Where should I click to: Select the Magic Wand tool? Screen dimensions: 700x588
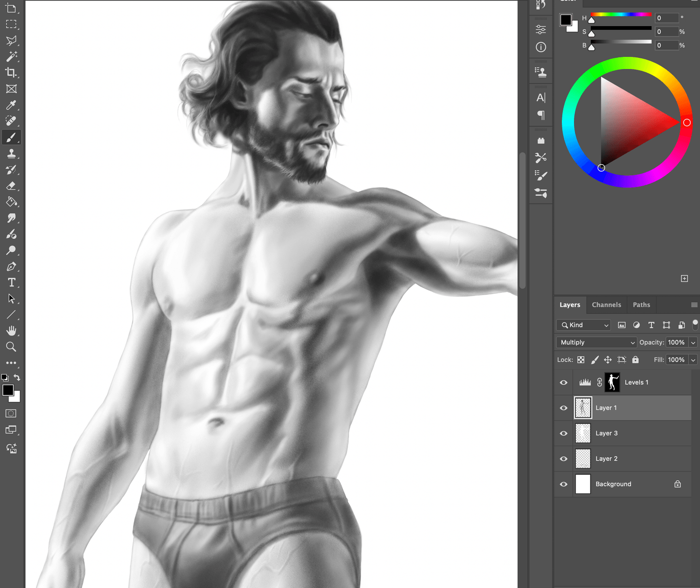pos(11,56)
